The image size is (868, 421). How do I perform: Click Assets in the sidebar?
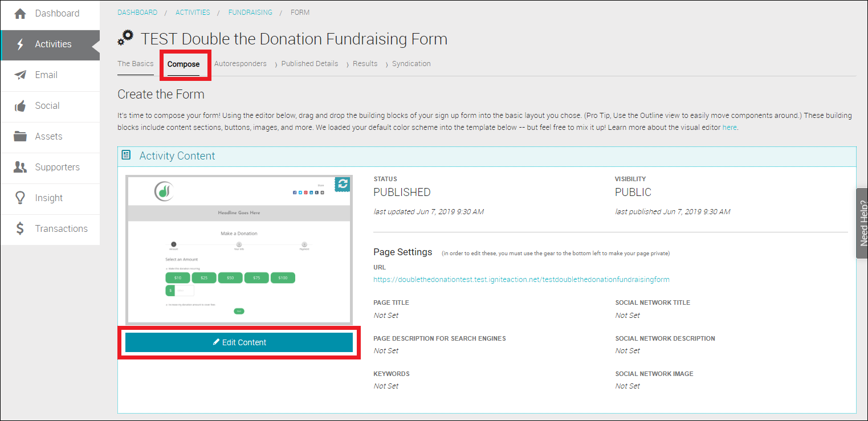[50, 136]
